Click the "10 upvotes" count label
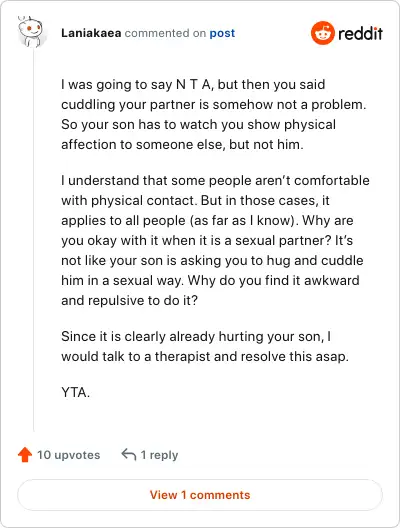400x528 pixels. tap(69, 455)
